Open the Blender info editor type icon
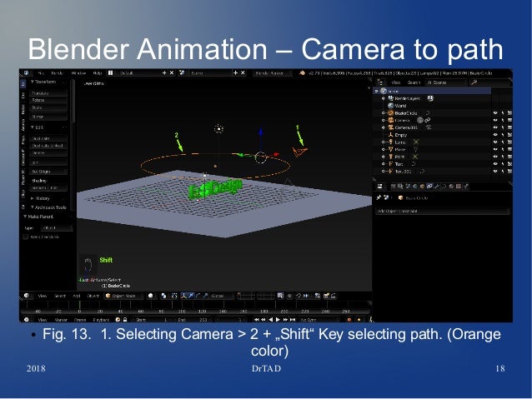This screenshot has width=532, height=399. [26, 72]
